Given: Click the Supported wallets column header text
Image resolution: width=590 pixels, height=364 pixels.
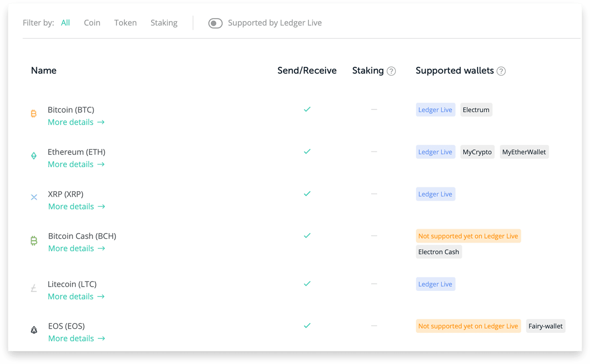Looking at the screenshot, I should click(455, 71).
